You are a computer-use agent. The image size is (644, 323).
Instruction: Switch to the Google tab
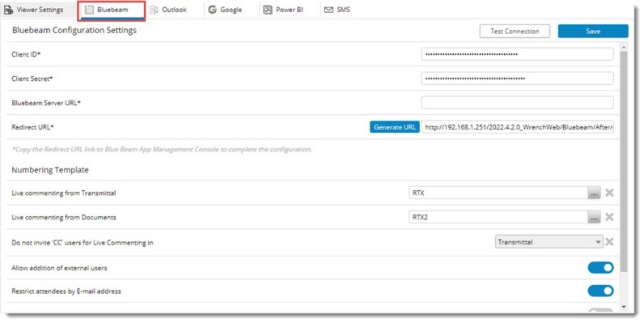[225, 10]
